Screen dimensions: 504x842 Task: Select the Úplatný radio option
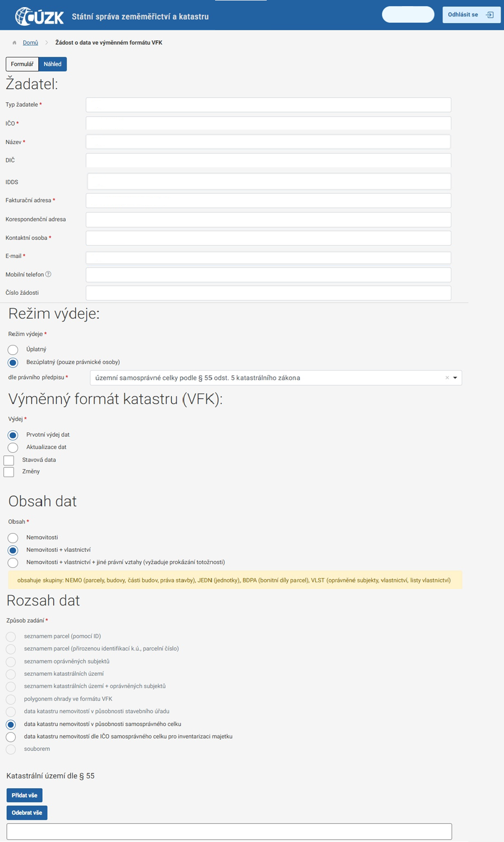pos(13,350)
